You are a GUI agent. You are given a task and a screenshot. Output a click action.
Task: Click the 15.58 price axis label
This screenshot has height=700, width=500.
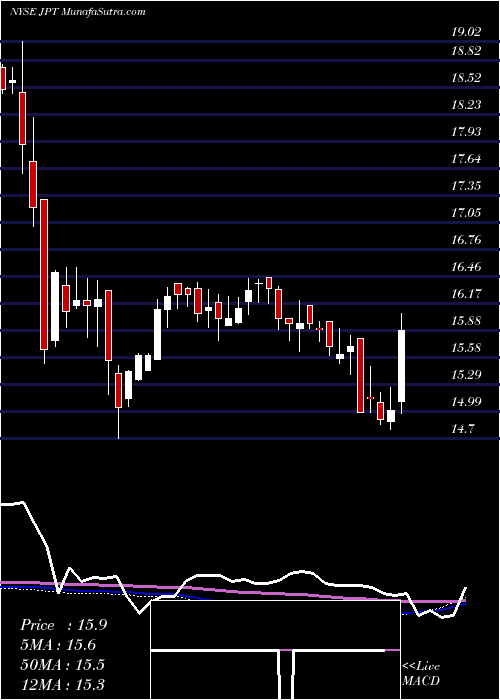[466, 347]
